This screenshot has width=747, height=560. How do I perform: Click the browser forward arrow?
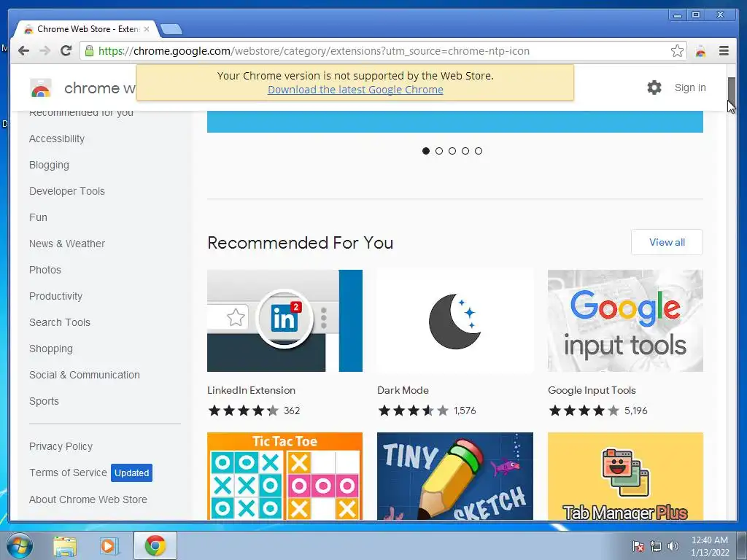(44, 51)
